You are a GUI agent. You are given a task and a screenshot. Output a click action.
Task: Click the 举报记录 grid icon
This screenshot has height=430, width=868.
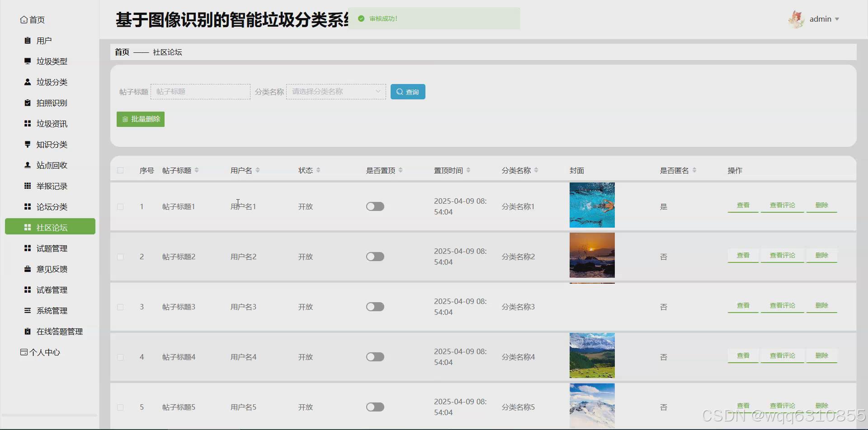coord(28,186)
